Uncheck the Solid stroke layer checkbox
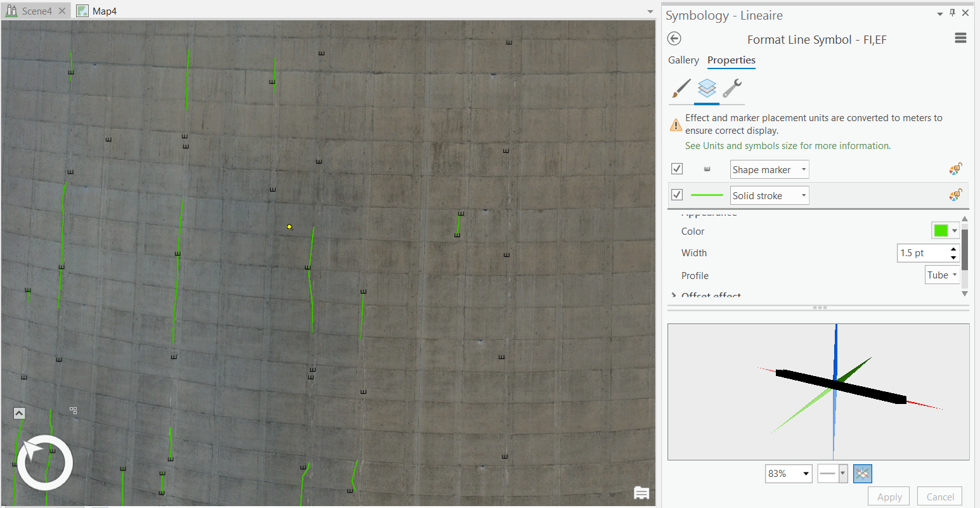The image size is (980, 508). [677, 195]
